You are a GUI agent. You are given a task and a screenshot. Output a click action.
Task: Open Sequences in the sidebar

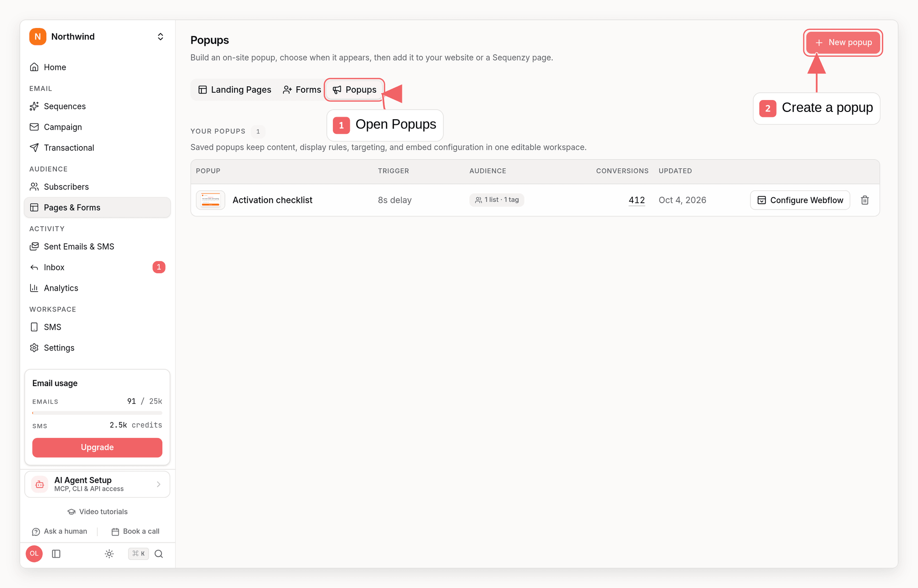(97, 106)
